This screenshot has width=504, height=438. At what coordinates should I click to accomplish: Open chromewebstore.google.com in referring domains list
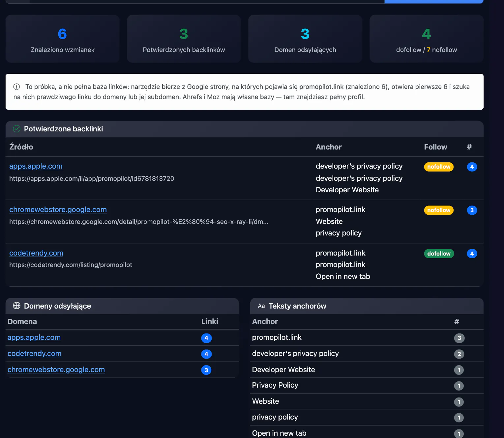56,370
